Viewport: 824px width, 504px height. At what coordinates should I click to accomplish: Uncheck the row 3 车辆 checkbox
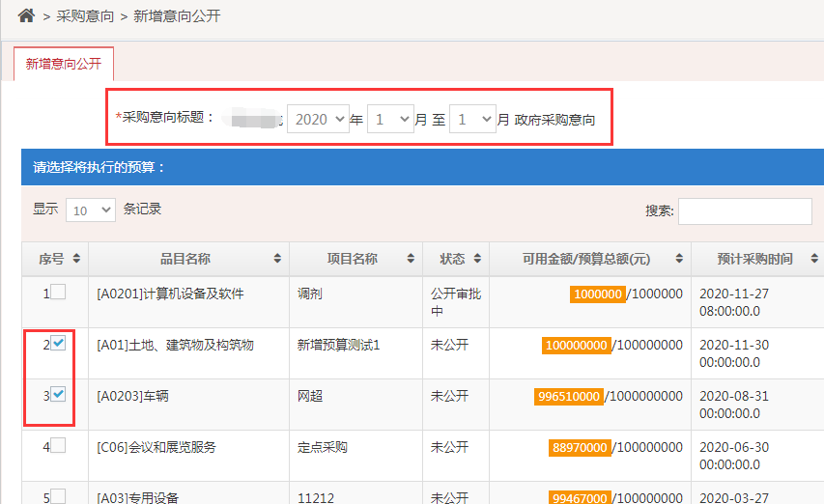point(59,394)
